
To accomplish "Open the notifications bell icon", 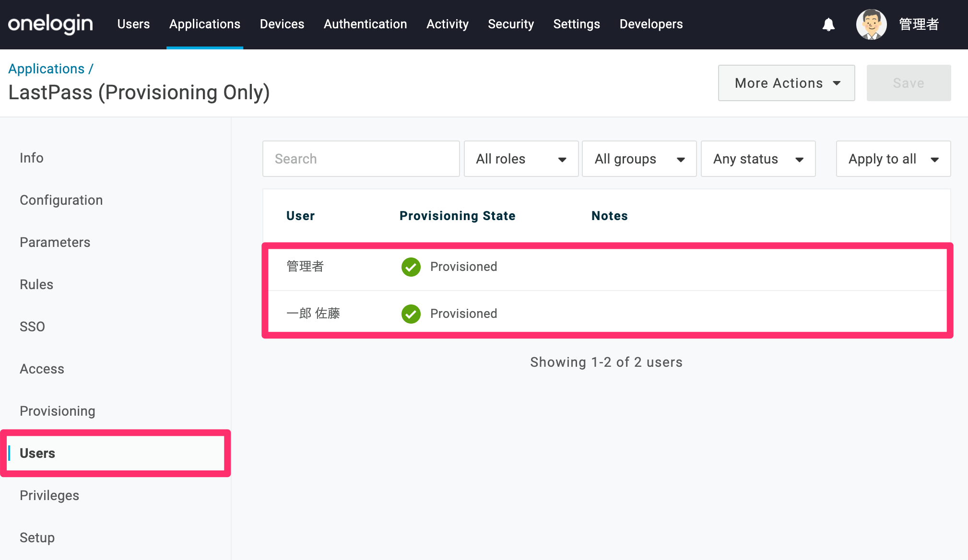I will click(x=828, y=24).
